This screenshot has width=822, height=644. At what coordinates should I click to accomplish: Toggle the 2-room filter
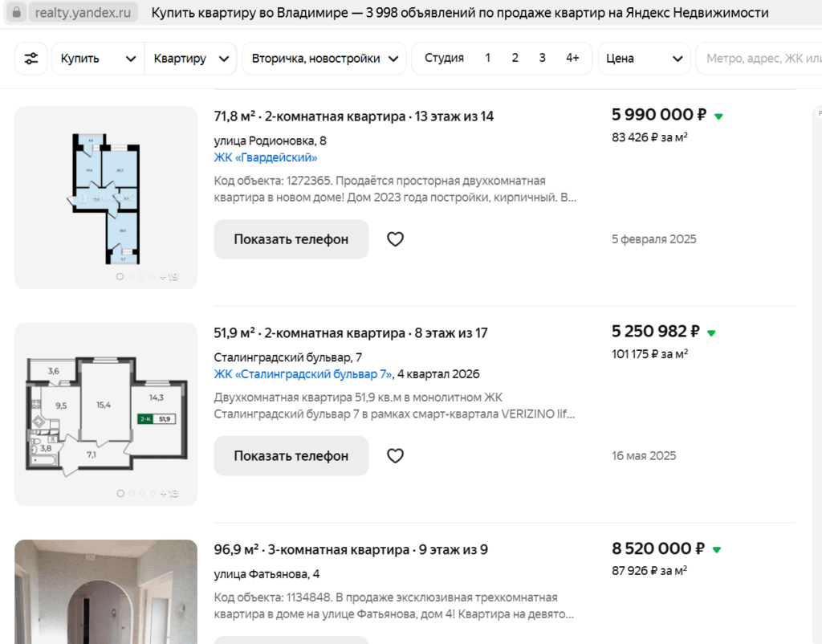pos(515,58)
